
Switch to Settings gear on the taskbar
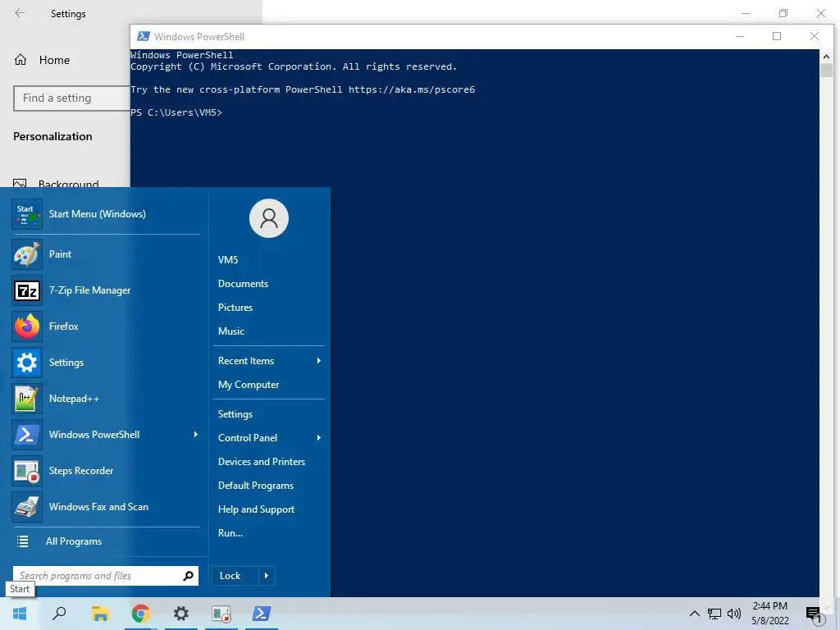click(x=181, y=614)
